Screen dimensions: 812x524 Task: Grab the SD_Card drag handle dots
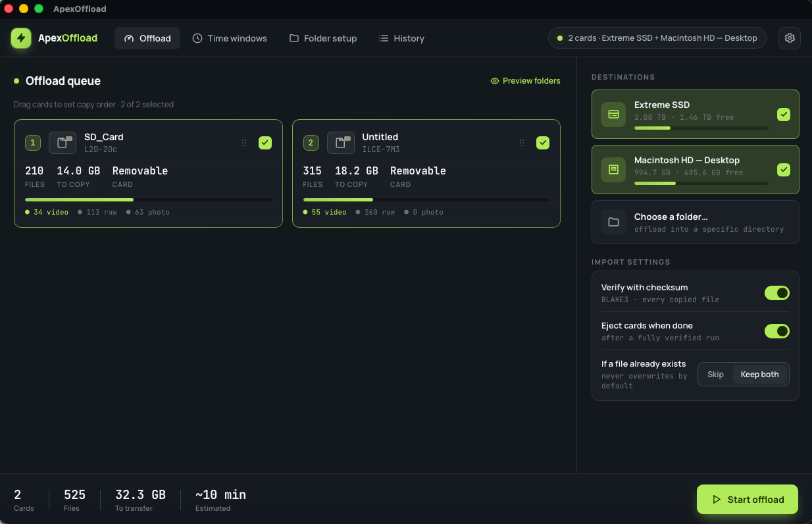[x=244, y=143]
